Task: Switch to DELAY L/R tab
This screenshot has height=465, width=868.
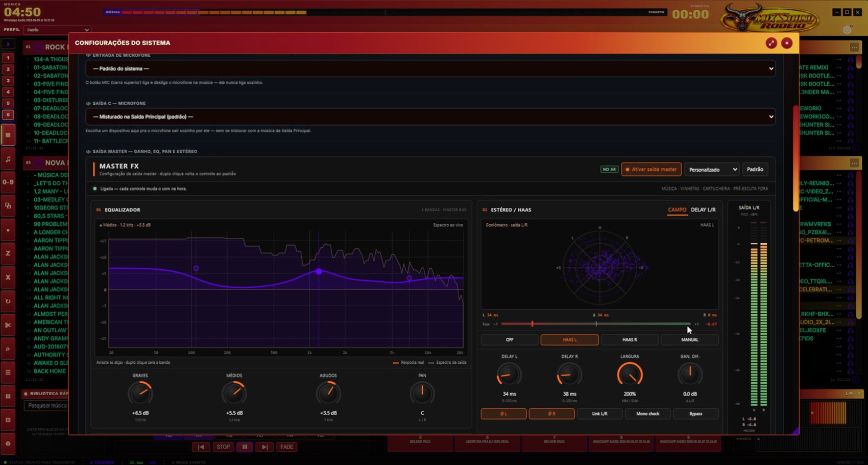Action: click(703, 210)
